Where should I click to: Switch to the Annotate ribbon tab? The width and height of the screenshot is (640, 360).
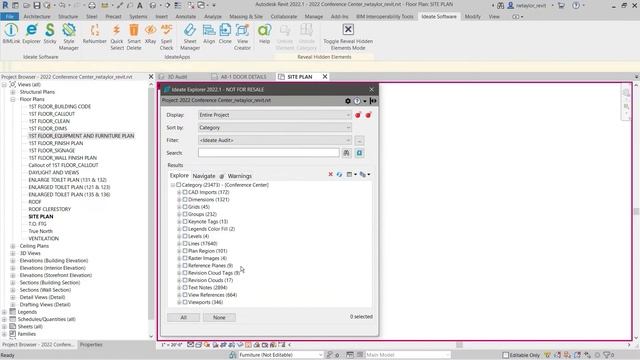coord(185,17)
